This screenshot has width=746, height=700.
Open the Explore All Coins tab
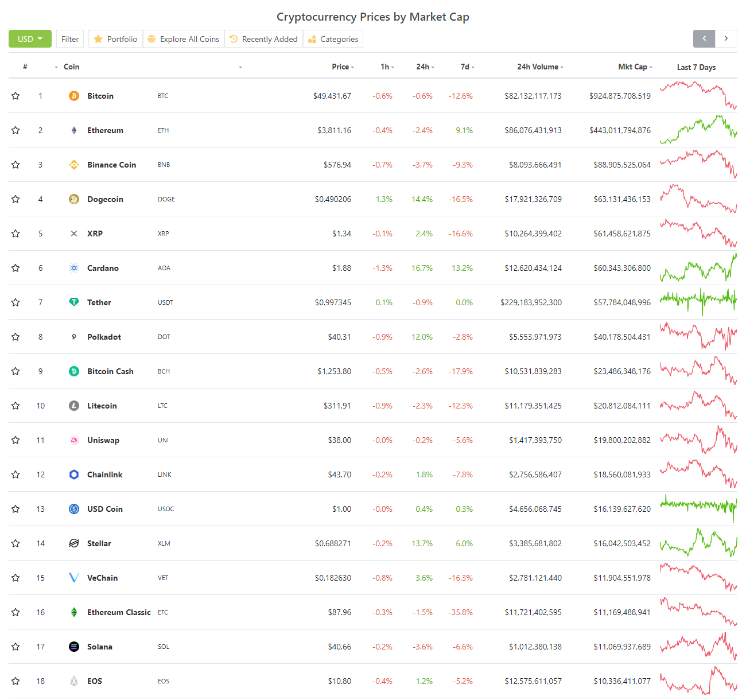(184, 38)
